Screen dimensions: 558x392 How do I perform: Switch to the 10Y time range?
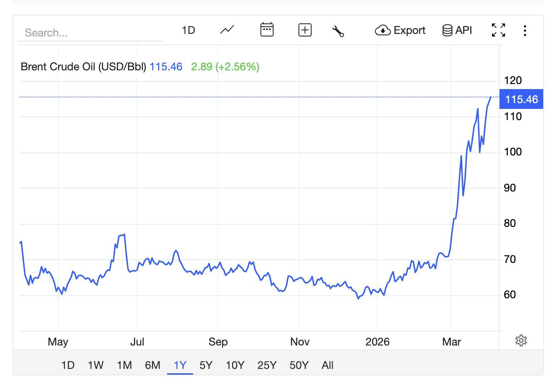(235, 365)
